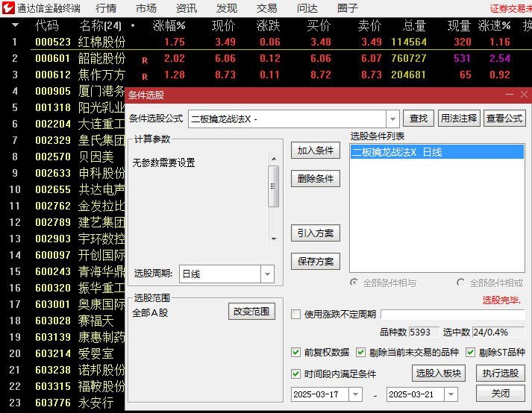This screenshot has width=532, height=413.
Task: Uncheck the 前复权数据 checkbox
Action: (296, 353)
